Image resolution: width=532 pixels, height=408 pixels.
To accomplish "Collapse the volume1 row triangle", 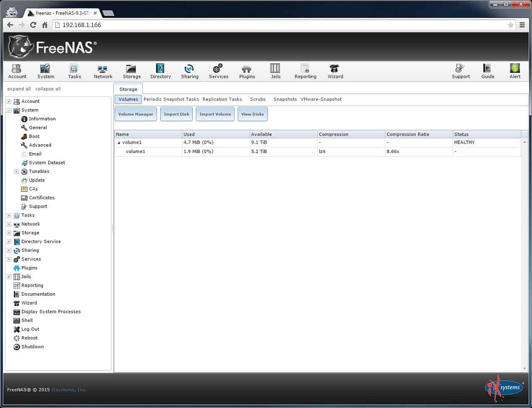I will pyautogui.click(x=119, y=143).
